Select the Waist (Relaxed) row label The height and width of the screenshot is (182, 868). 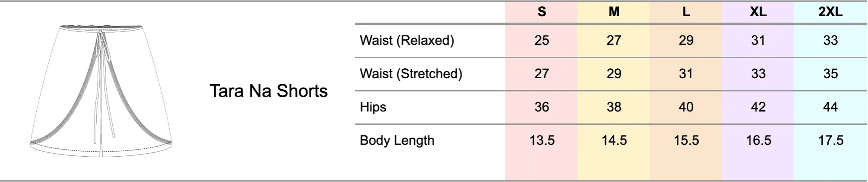pyautogui.click(x=407, y=41)
